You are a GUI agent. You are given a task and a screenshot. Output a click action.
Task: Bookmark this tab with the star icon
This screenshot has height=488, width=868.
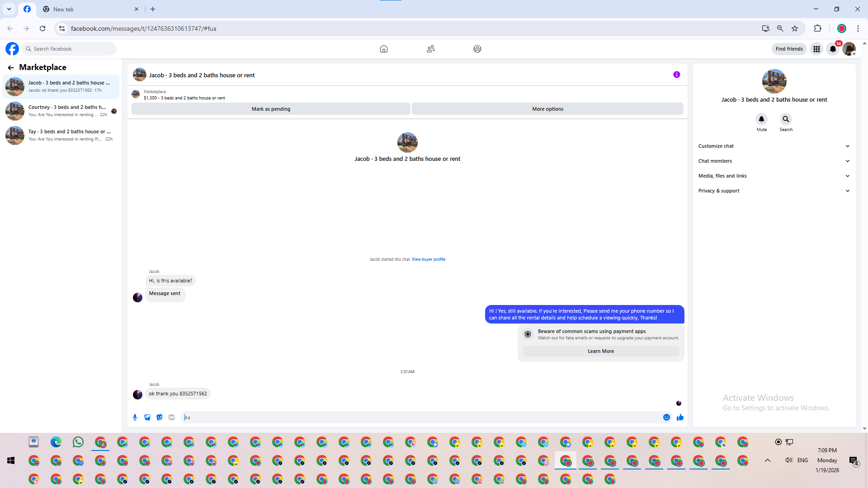[x=795, y=28]
